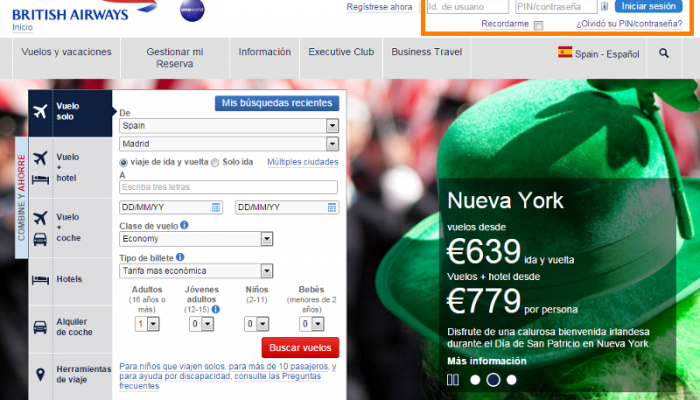Open the Adultos count dropdown
Image resolution: width=700 pixels, height=400 pixels.
(147, 324)
